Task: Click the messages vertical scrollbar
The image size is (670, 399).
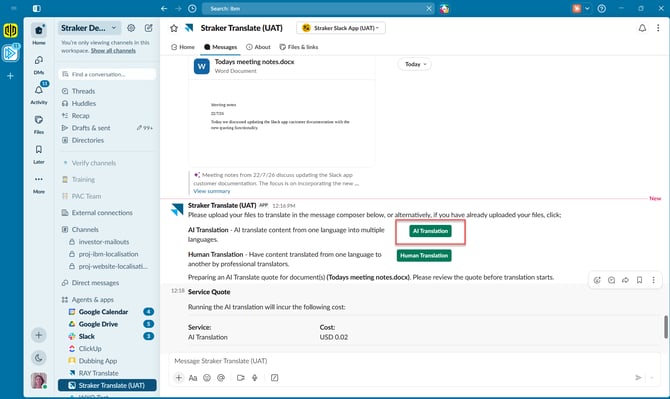Action: [666, 327]
